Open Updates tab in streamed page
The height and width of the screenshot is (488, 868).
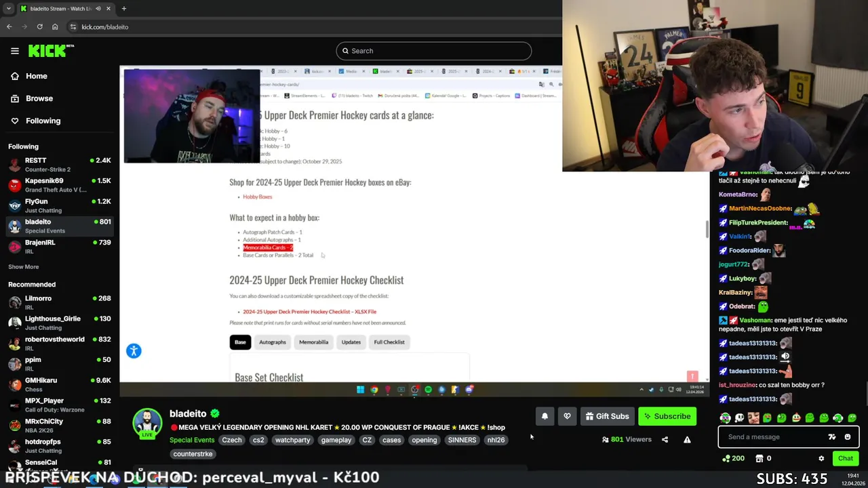coord(351,342)
